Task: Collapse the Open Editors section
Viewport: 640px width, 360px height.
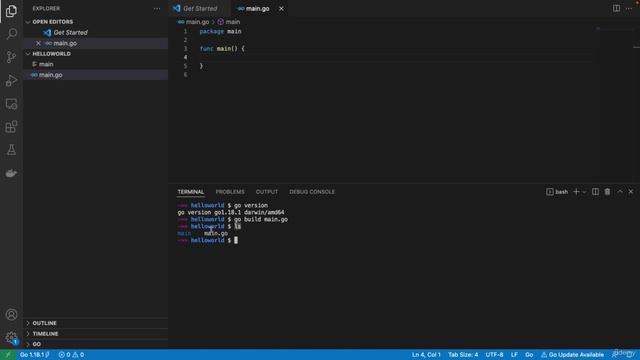Action: click(x=52, y=22)
